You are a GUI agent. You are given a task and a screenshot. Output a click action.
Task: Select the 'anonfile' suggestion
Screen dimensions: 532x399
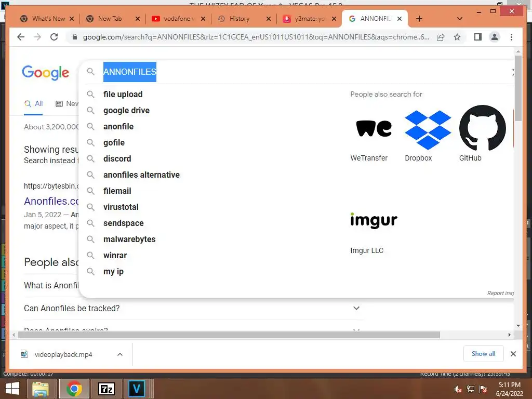pyautogui.click(x=118, y=127)
